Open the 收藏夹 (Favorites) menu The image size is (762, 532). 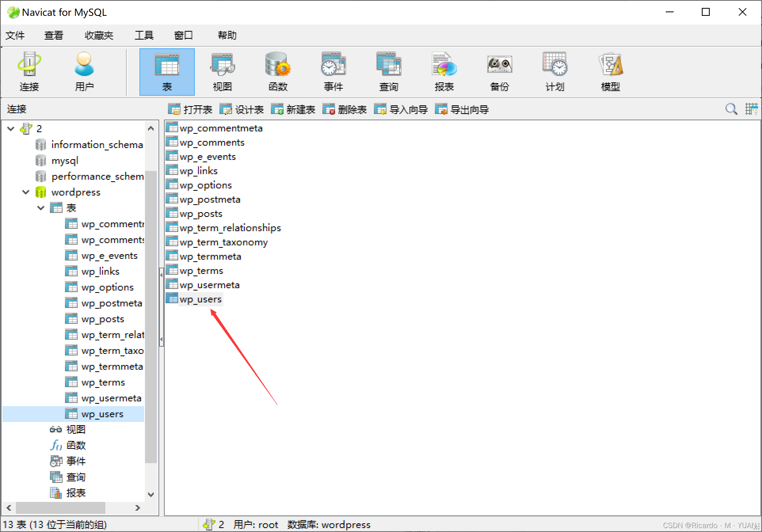click(99, 36)
